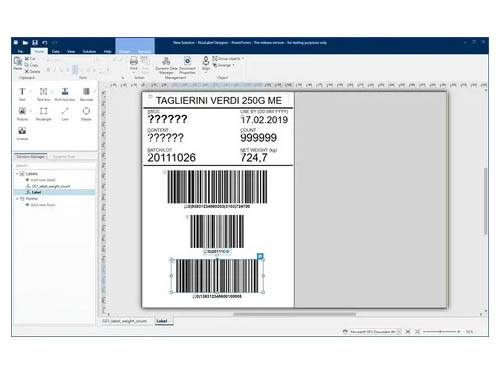
Task: Switch to the Solution ribbon tab
Action: pyautogui.click(x=89, y=51)
